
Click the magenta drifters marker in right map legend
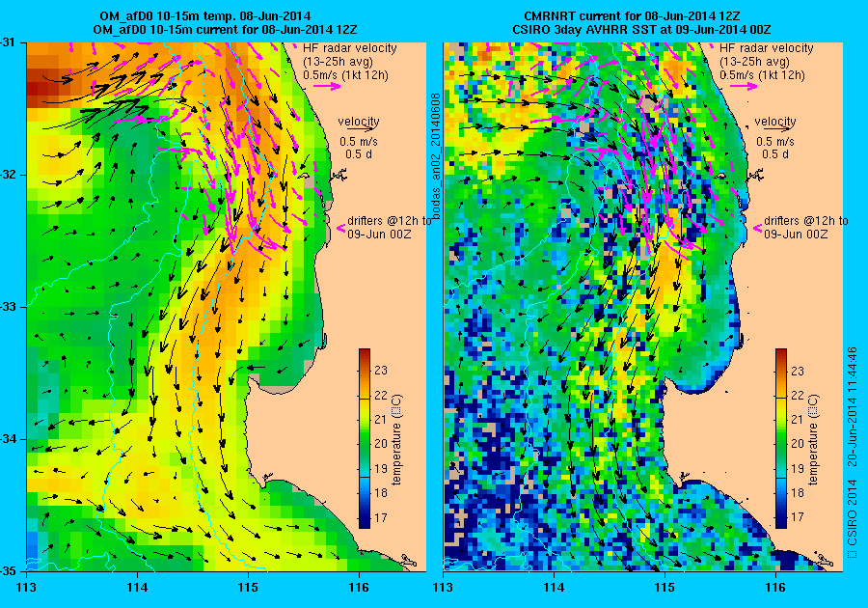click(x=758, y=228)
